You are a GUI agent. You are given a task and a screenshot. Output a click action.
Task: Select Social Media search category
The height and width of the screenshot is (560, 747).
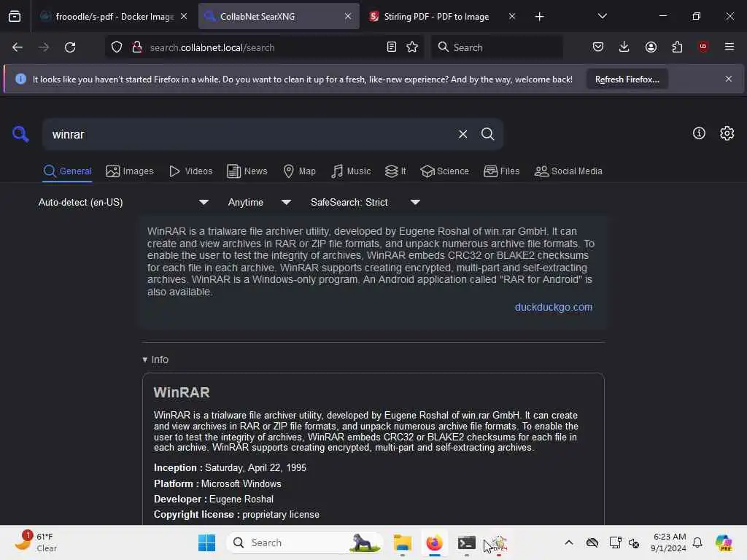(568, 171)
